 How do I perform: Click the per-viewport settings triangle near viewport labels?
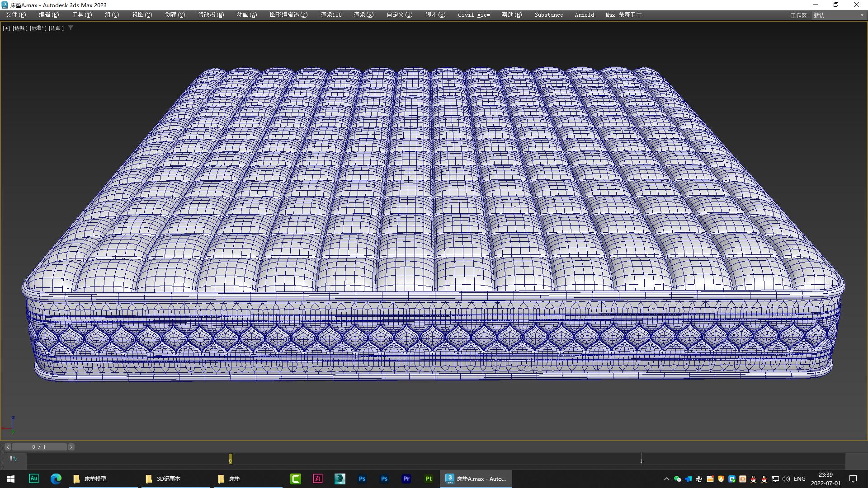71,28
